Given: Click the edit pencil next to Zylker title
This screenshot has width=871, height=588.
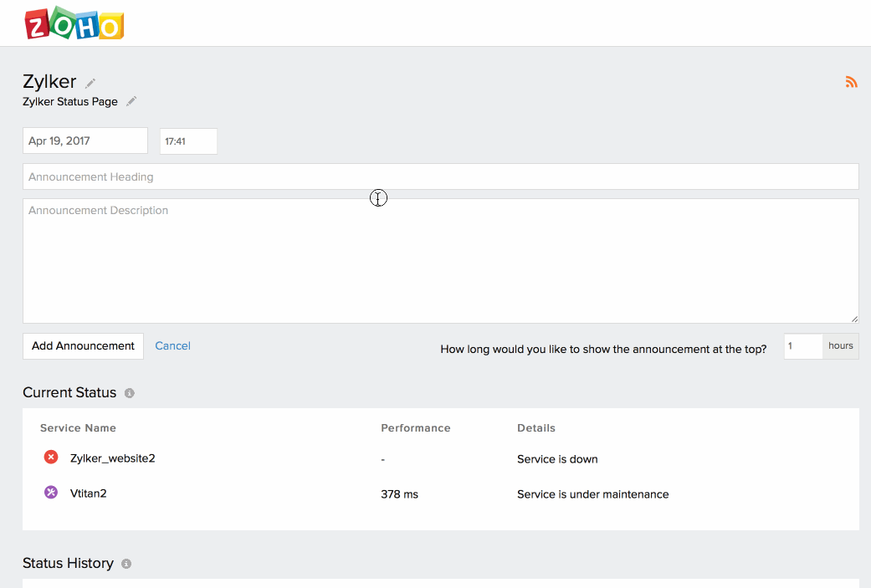Looking at the screenshot, I should coord(89,82).
